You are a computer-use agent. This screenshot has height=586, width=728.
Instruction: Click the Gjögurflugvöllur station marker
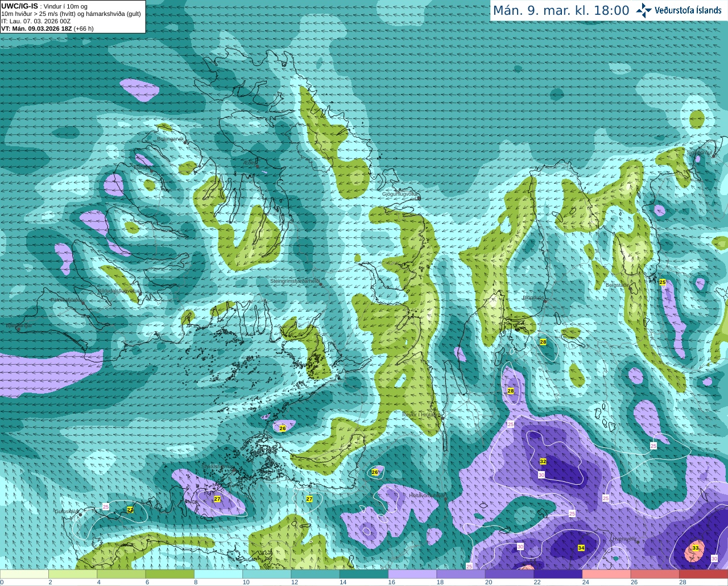419,198
